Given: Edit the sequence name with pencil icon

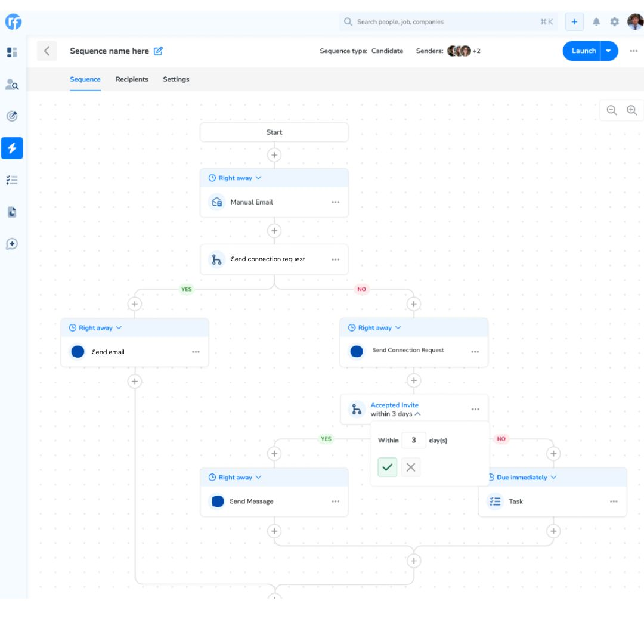Looking at the screenshot, I should [158, 51].
